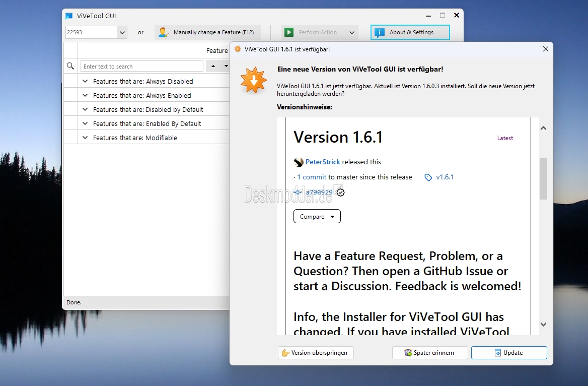
Task: Click the 'Latest' release label
Action: 505,138
